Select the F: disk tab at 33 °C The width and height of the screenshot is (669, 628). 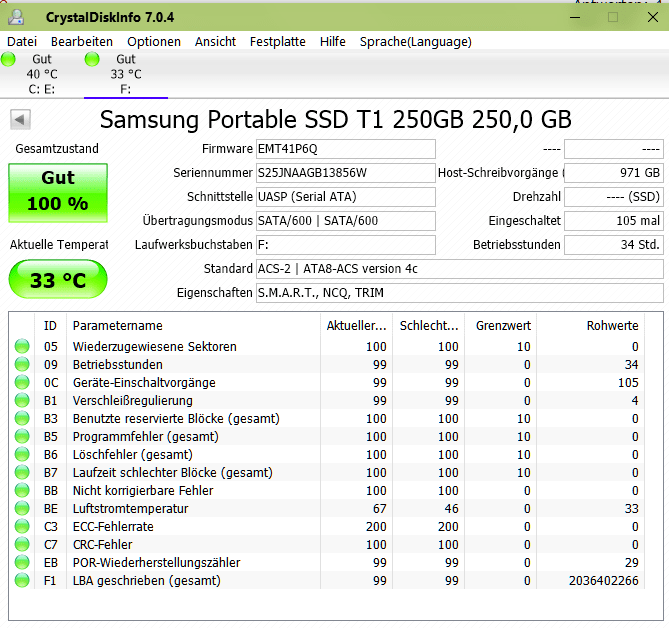(126, 74)
